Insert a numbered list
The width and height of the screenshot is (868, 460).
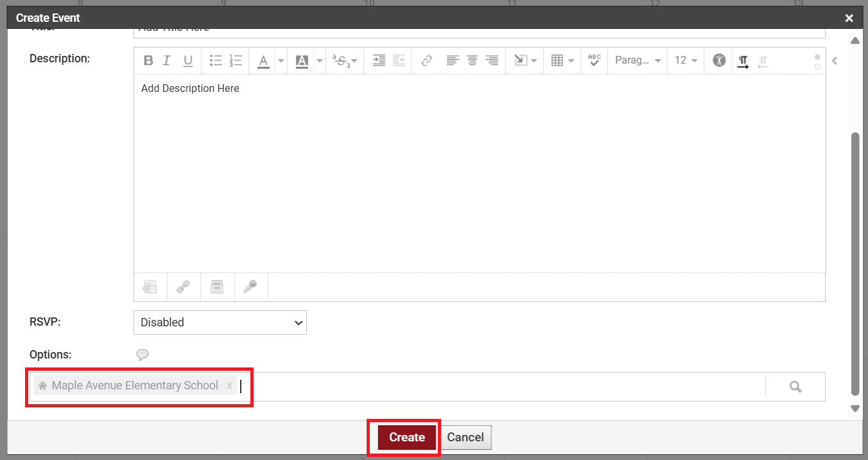point(236,60)
